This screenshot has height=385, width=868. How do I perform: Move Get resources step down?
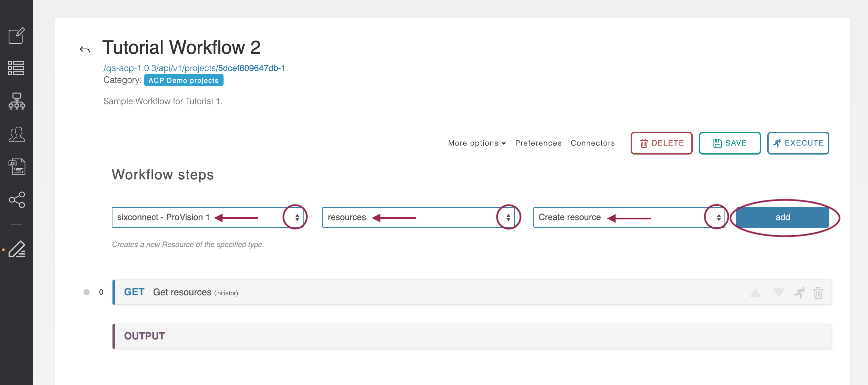click(779, 293)
